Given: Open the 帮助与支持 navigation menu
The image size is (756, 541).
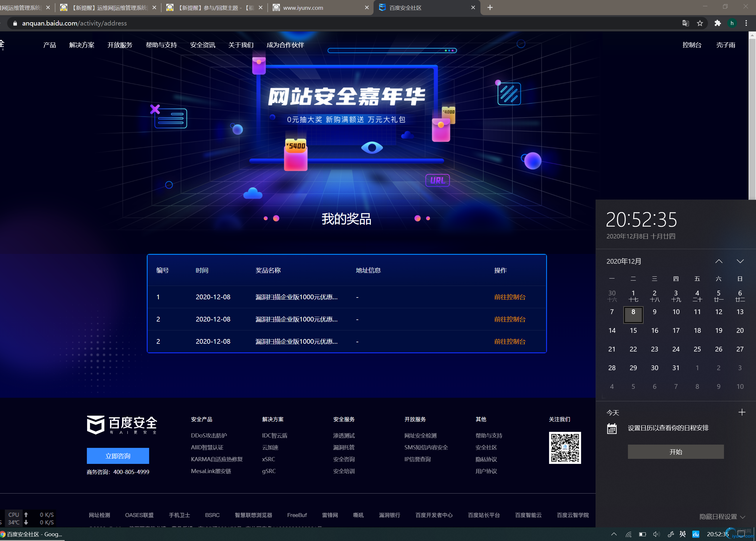Looking at the screenshot, I should pos(161,45).
